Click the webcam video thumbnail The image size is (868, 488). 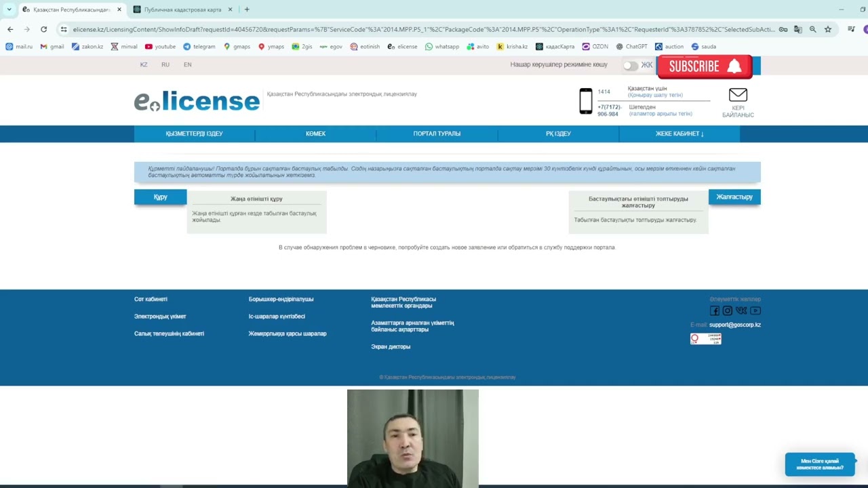pos(412,438)
